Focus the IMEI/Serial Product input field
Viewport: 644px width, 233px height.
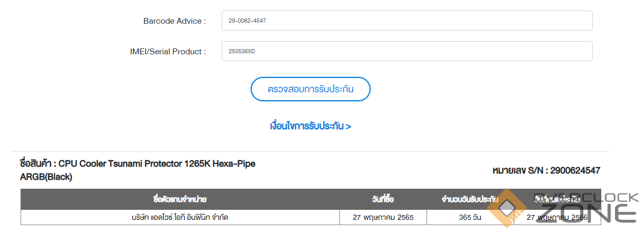(406, 52)
